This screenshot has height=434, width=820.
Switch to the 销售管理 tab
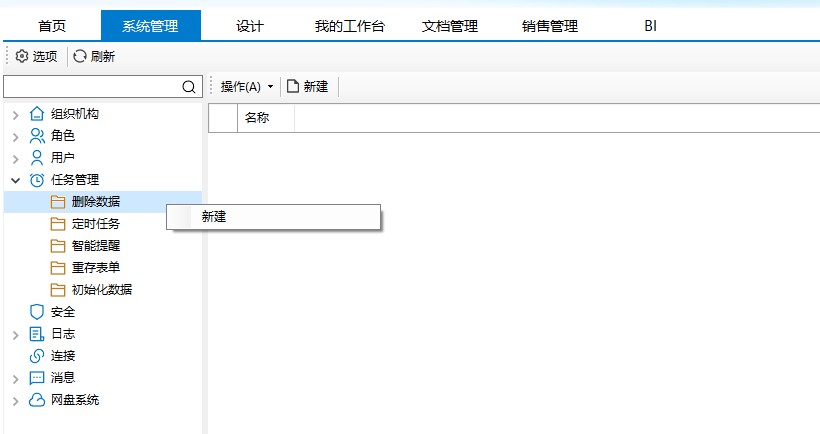550,26
